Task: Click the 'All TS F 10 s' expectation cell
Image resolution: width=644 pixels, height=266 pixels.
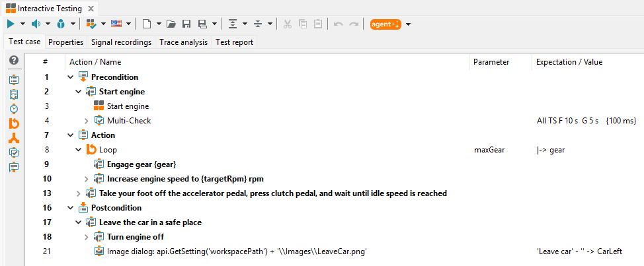Action: coord(586,121)
